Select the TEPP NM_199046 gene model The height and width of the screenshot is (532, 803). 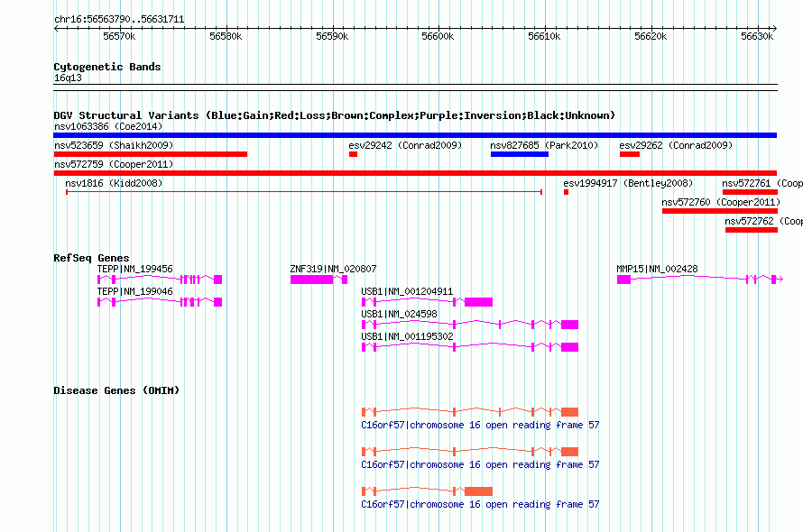(x=160, y=302)
